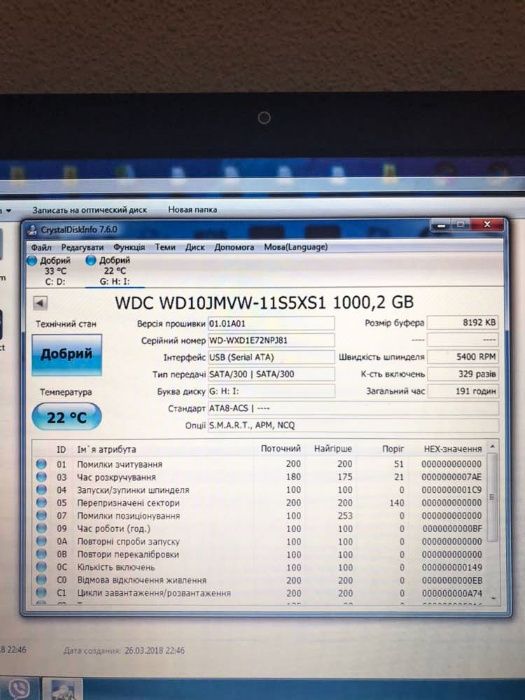Open the Редагувати menu
This screenshot has width=525, height=700.
(82, 247)
